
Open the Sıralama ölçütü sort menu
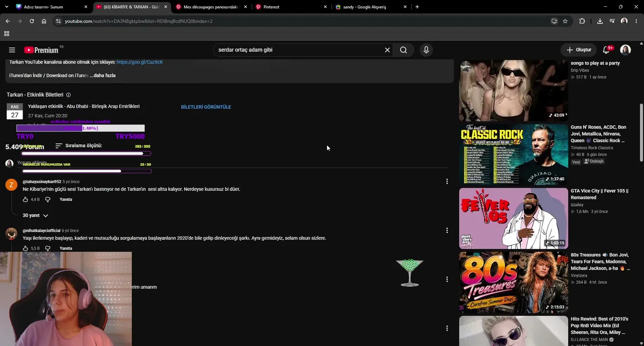(x=78, y=146)
